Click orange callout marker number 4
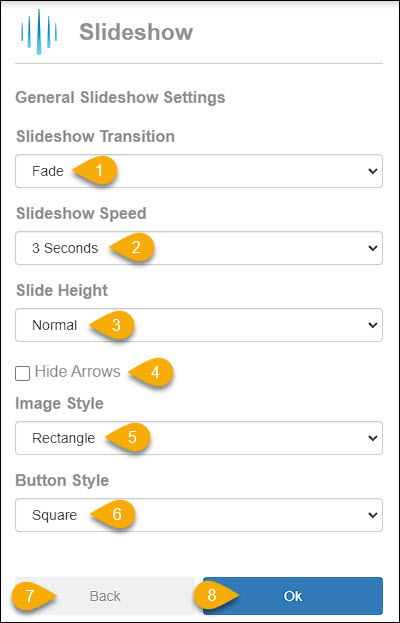The width and height of the screenshot is (400, 623). point(151,372)
